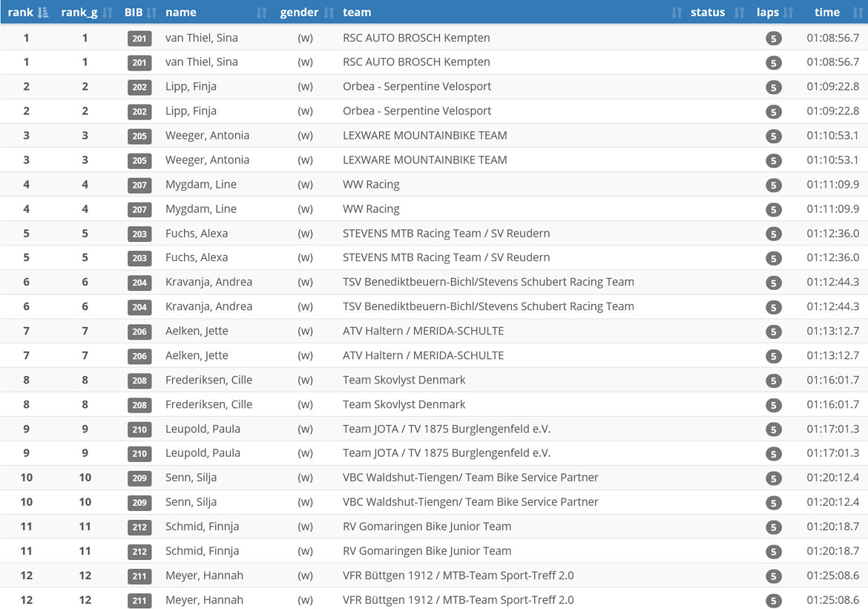Select the second 'Frederiksen, Cille' name cell
Viewport: 868px width, 609px height.
point(208,404)
